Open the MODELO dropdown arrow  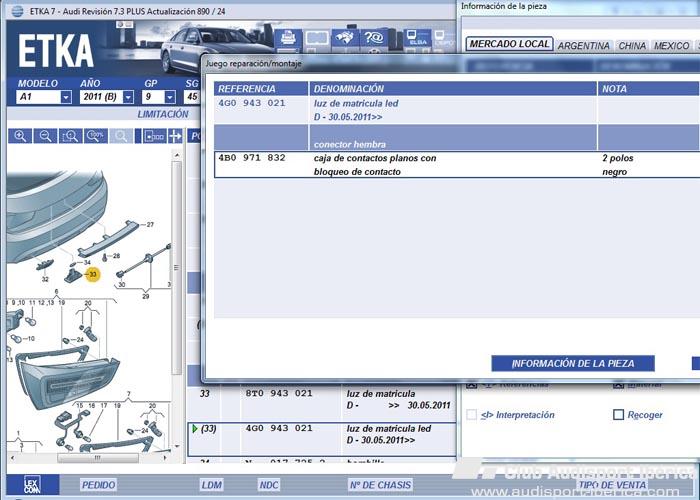[66, 97]
